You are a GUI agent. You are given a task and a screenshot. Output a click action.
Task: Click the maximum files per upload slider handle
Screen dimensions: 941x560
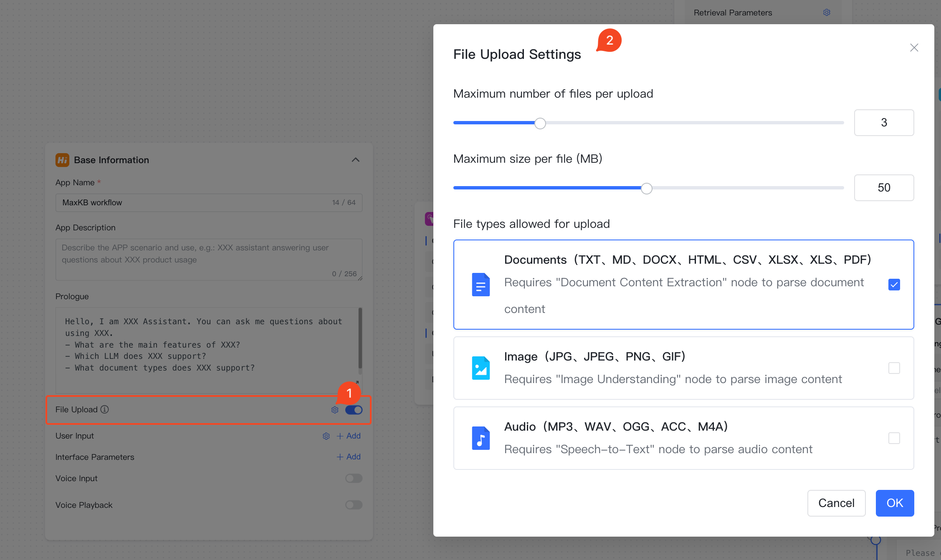click(x=540, y=123)
